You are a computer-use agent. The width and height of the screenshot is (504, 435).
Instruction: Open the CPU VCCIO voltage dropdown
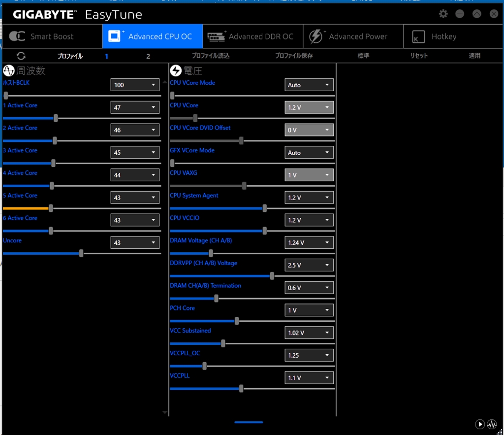pos(309,220)
